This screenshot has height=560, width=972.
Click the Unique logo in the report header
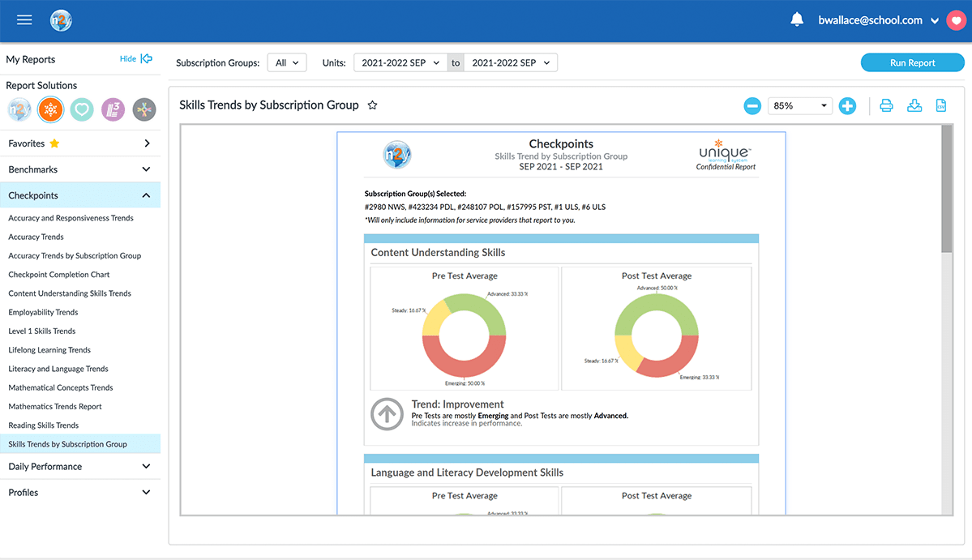[x=726, y=151]
